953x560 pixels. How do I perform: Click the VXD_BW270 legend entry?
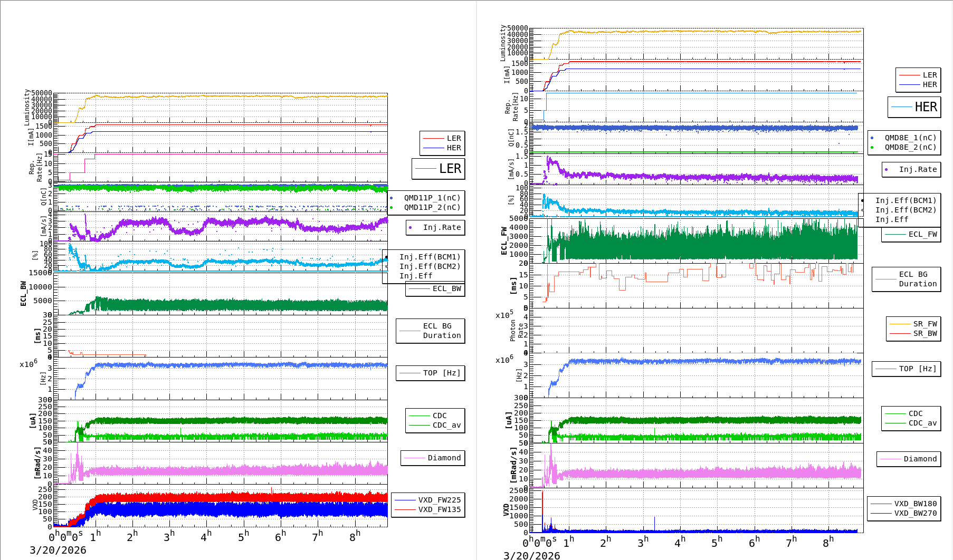[915, 513]
